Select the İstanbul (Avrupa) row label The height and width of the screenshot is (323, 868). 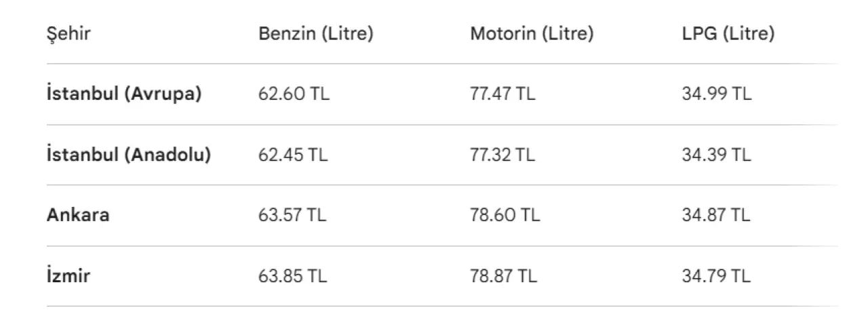124,94
